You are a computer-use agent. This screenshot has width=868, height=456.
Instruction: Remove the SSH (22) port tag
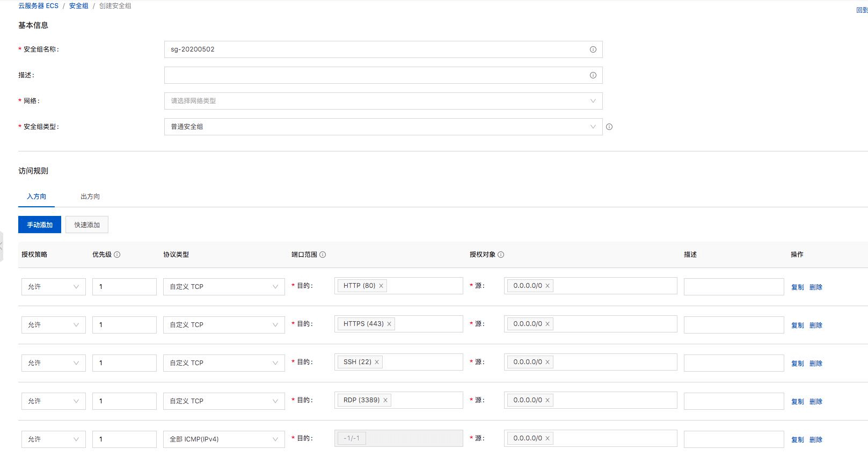pos(377,362)
